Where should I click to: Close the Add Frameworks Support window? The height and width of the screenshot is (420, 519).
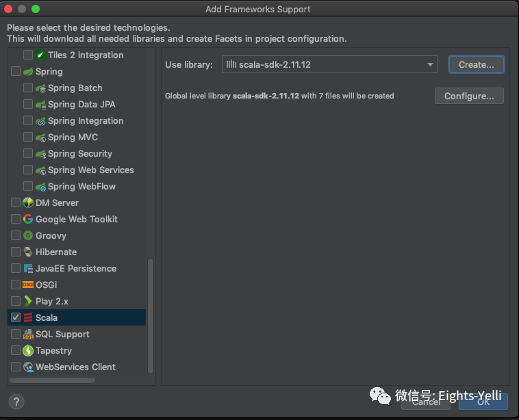pos(8,9)
